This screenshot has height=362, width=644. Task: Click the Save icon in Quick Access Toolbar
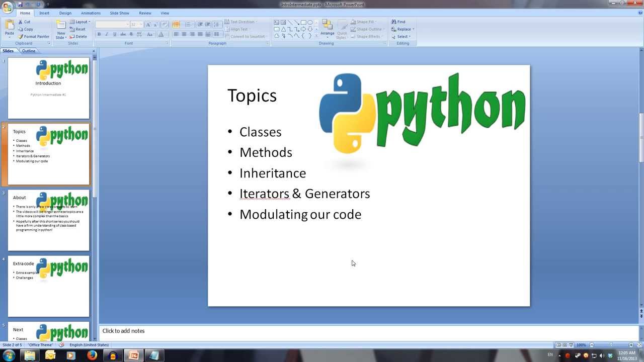(20, 5)
